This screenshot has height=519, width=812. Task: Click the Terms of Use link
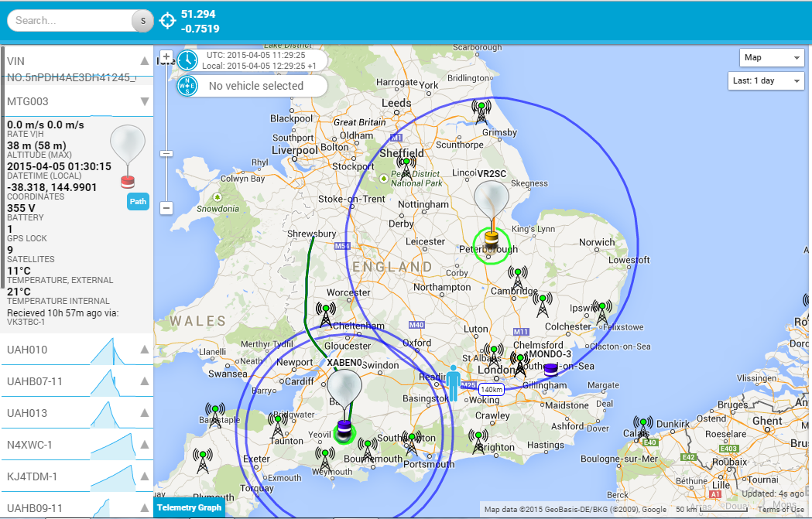(781, 510)
